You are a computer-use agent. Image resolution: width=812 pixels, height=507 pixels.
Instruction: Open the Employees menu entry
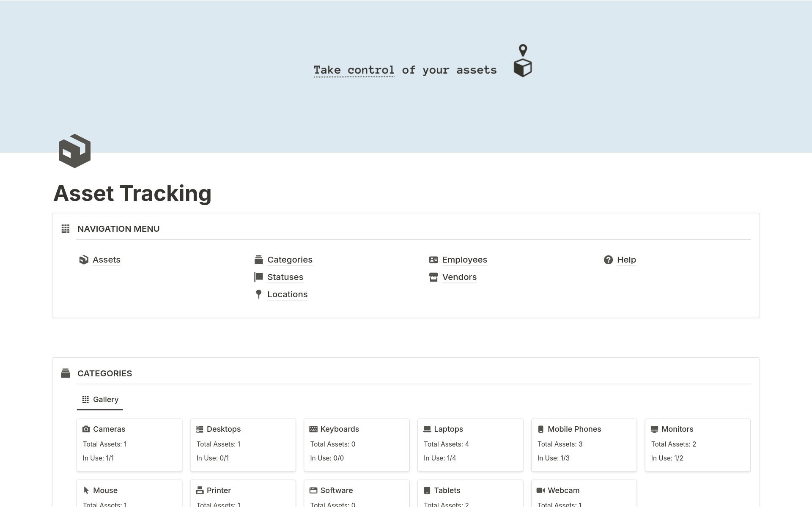click(x=464, y=260)
